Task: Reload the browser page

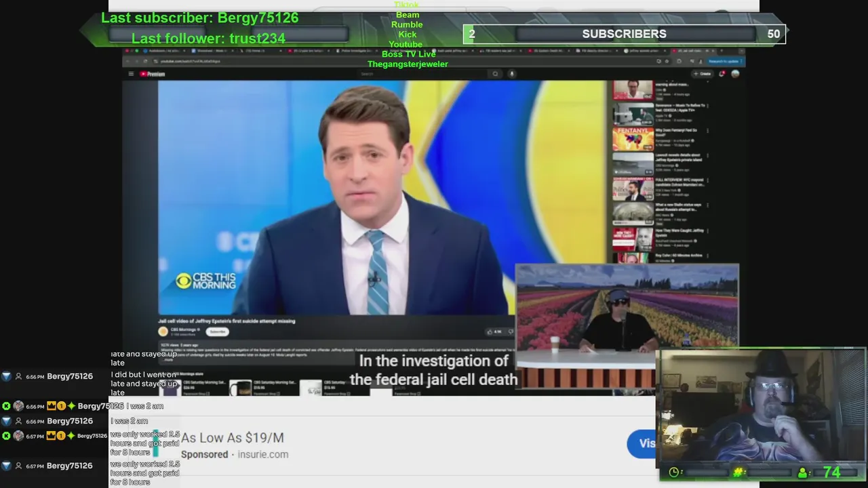Action: pos(145,61)
